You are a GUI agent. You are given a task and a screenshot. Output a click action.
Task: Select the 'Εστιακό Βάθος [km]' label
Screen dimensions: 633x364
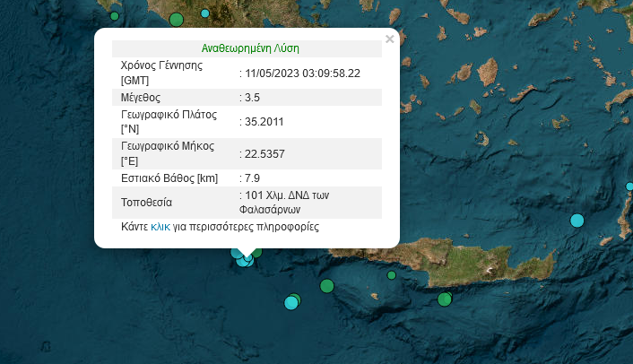tap(169, 178)
